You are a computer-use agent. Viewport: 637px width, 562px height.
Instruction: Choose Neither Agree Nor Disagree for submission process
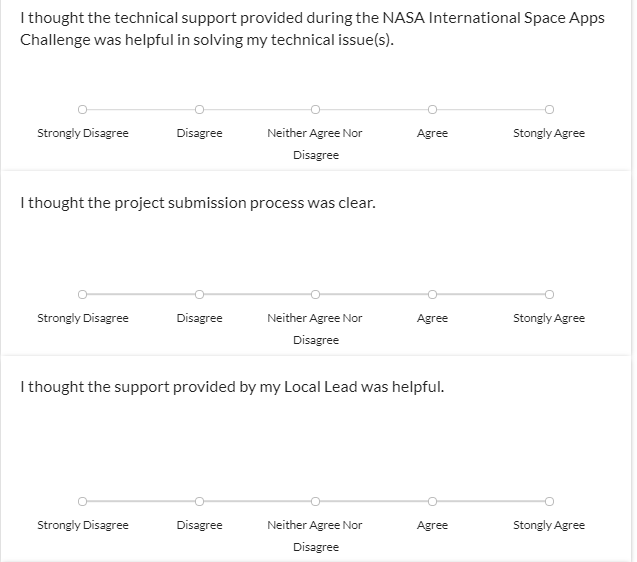click(315, 294)
